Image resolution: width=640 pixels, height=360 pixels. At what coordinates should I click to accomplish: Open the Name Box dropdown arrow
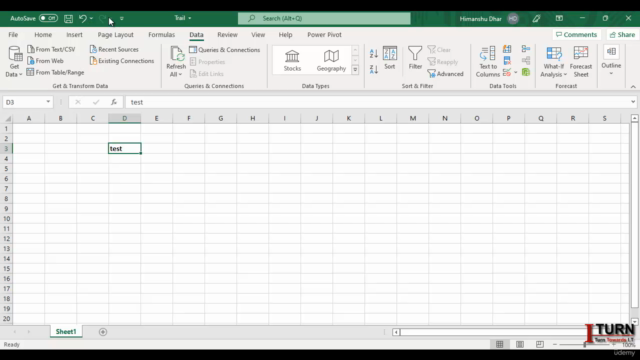[48, 102]
